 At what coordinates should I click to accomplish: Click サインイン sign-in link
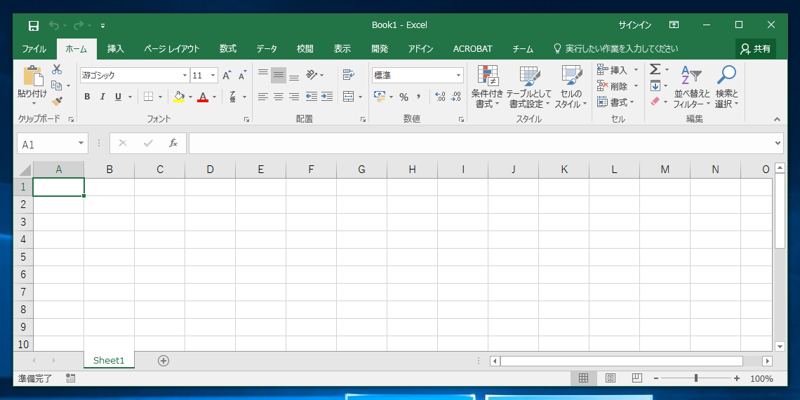pyautogui.click(x=635, y=25)
